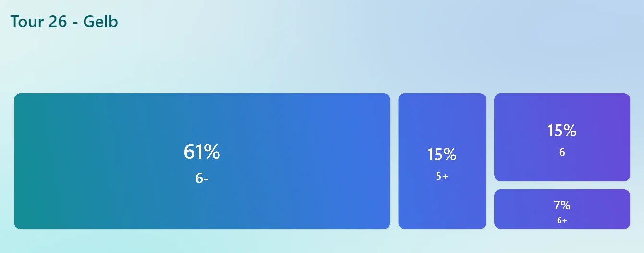Click the "6" grade label
The width and height of the screenshot is (644, 253).
pyautogui.click(x=562, y=152)
